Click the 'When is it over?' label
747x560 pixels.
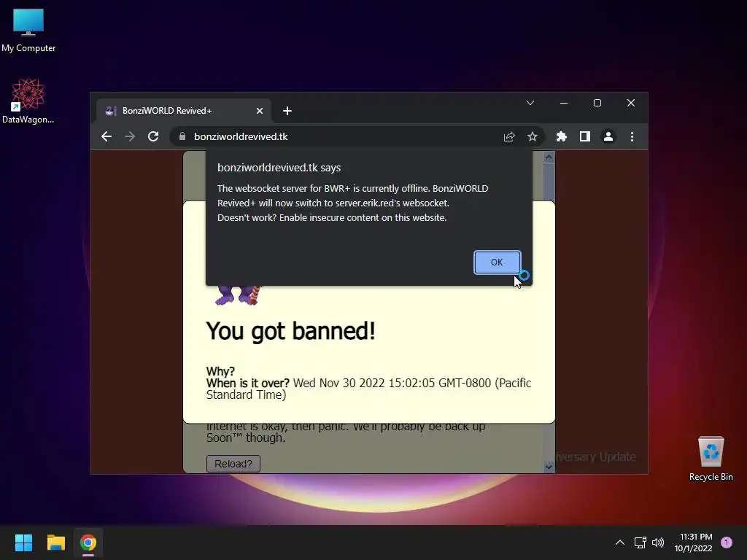(x=248, y=383)
